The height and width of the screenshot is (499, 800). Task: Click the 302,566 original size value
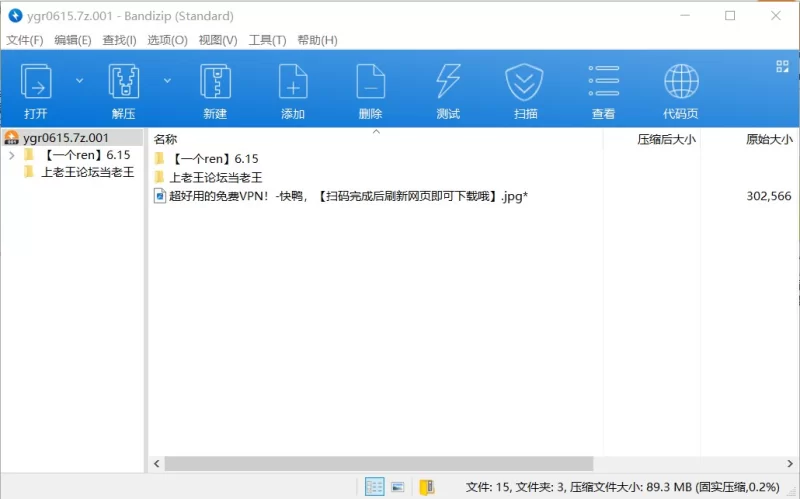coord(769,196)
